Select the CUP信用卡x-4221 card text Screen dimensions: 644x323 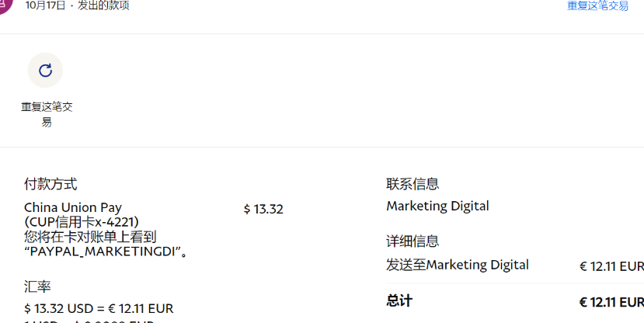82,222
